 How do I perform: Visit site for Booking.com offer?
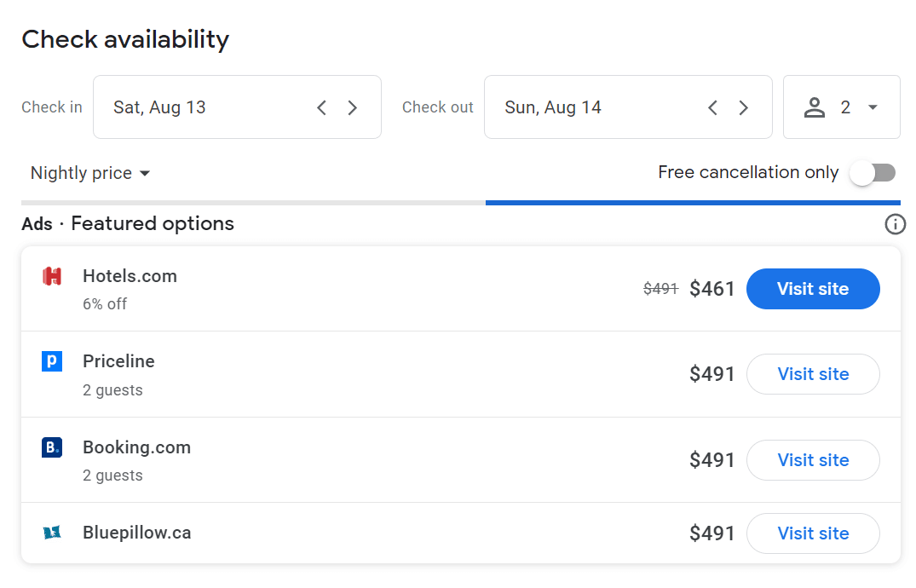point(812,460)
